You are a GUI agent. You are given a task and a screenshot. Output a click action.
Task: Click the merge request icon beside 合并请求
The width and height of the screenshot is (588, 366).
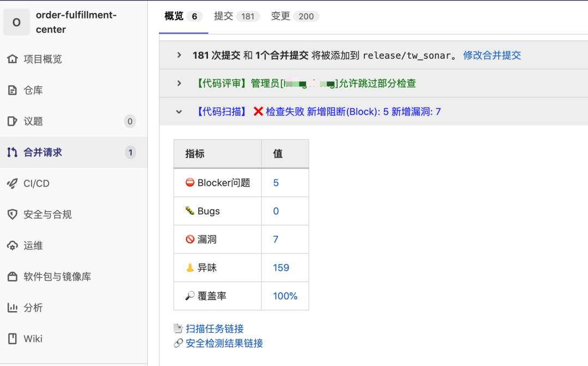13,152
